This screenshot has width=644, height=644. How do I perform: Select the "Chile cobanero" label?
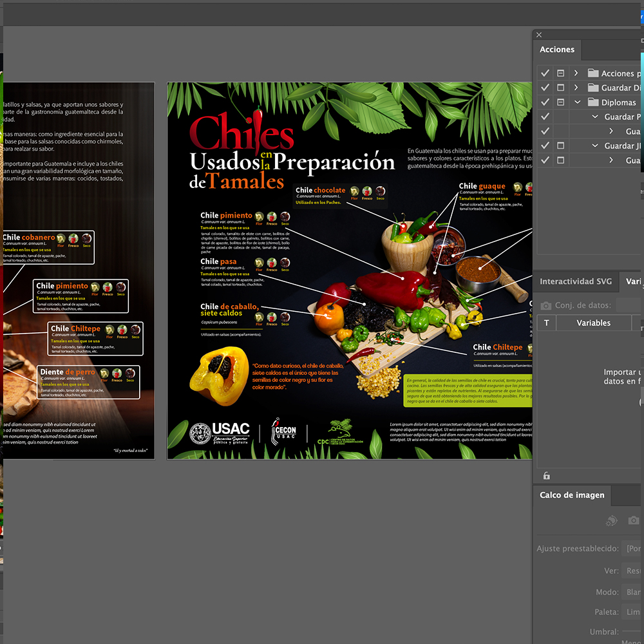[29, 237]
